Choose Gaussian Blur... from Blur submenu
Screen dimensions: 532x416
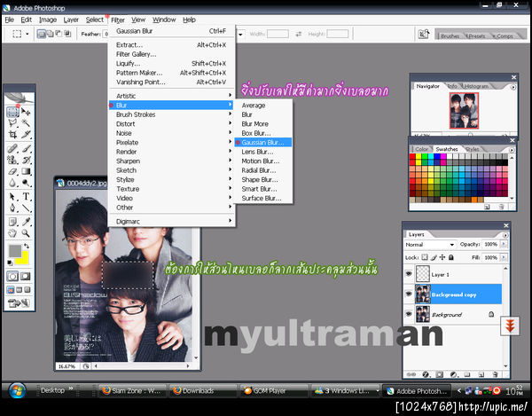pos(263,142)
